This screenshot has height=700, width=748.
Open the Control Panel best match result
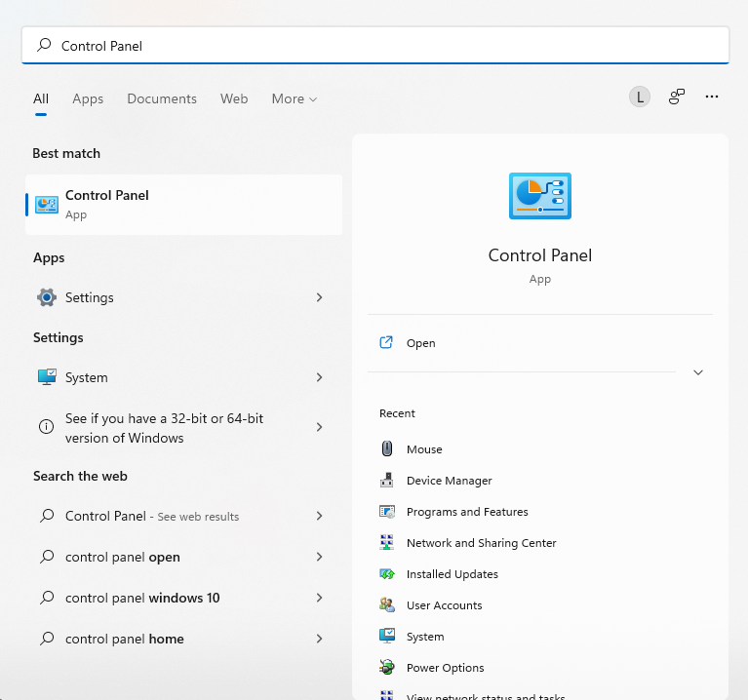click(x=183, y=205)
